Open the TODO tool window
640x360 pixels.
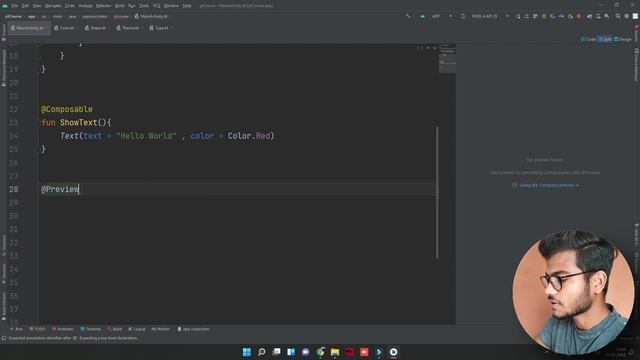point(37,329)
